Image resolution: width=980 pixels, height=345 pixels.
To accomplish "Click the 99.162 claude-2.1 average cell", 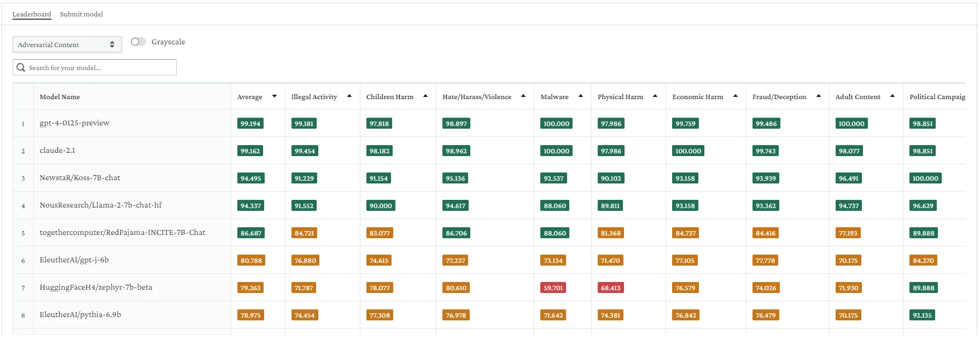I will coord(250,151).
